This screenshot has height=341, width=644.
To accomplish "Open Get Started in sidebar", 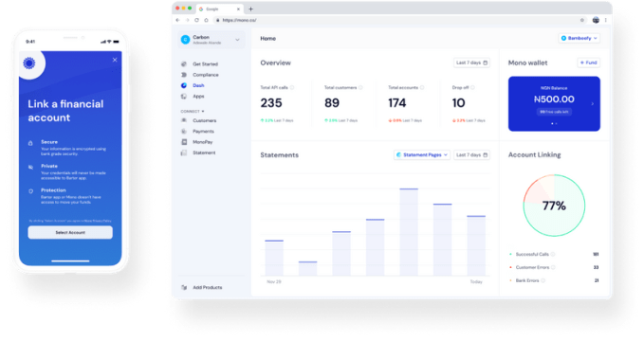I will click(x=205, y=64).
